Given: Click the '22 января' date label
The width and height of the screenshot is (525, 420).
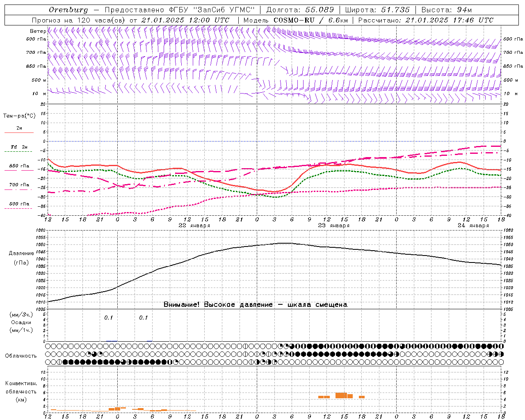Looking at the screenshot, I should [x=194, y=226].
